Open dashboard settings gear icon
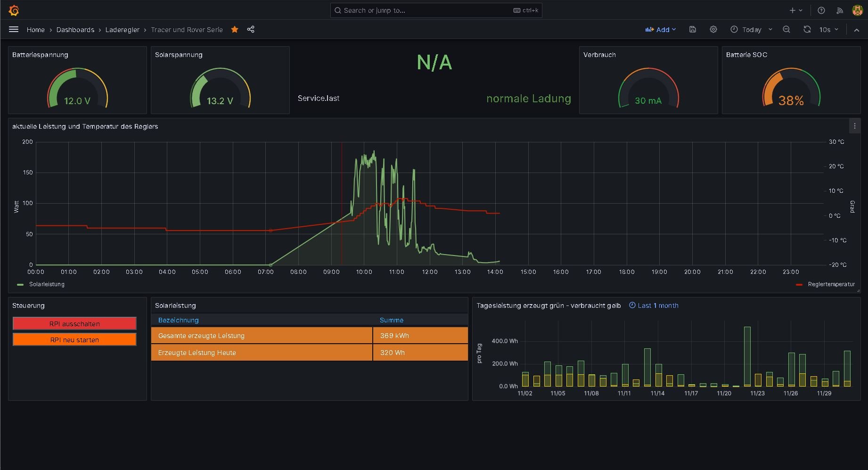The height and width of the screenshot is (470, 868). [x=713, y=29]
